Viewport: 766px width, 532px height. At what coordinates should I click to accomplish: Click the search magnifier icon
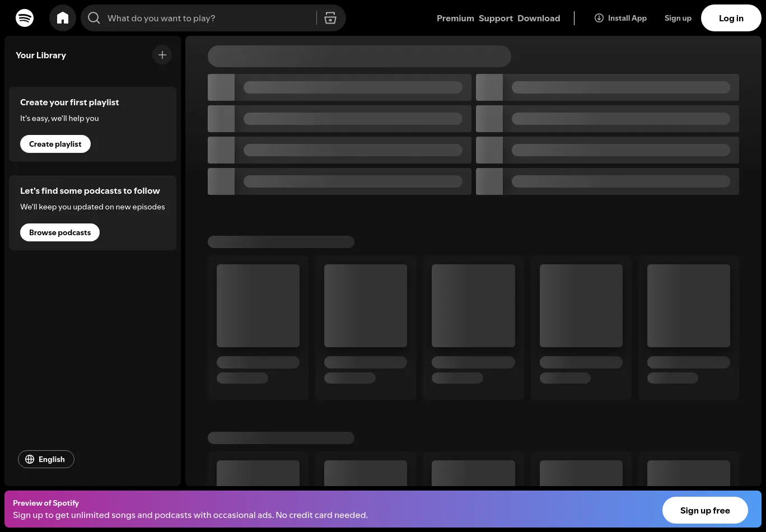click(94, 18)
